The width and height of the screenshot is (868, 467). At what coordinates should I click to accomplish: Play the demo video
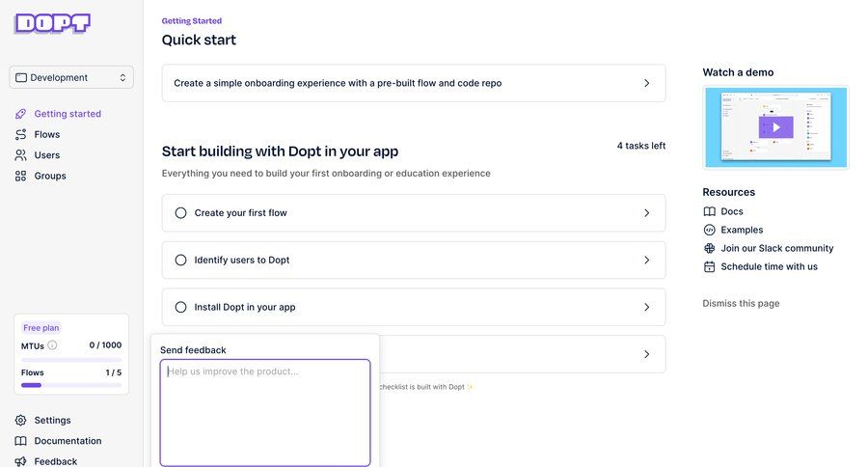[x=775, y=127]
